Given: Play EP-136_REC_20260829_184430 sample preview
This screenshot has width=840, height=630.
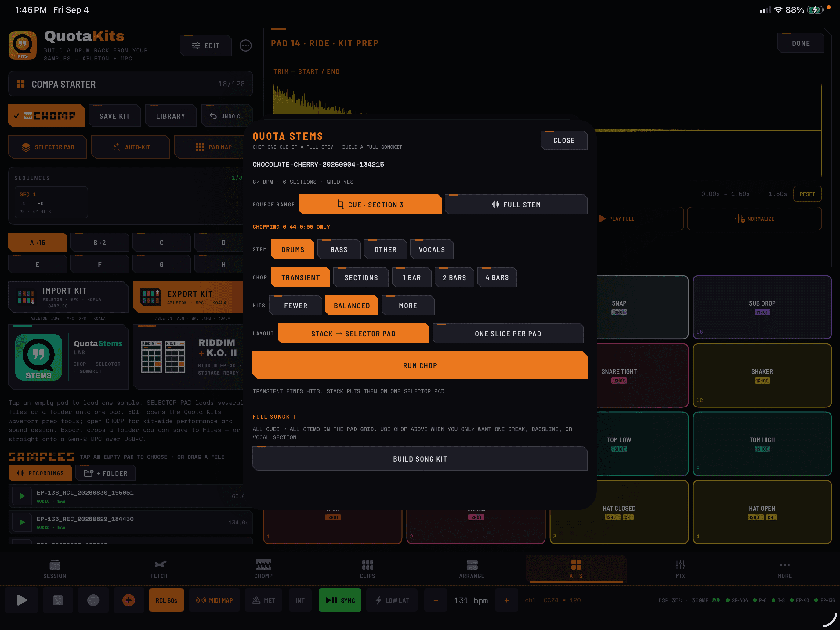Looking at the screenshot, I should [x=22, y=522].
